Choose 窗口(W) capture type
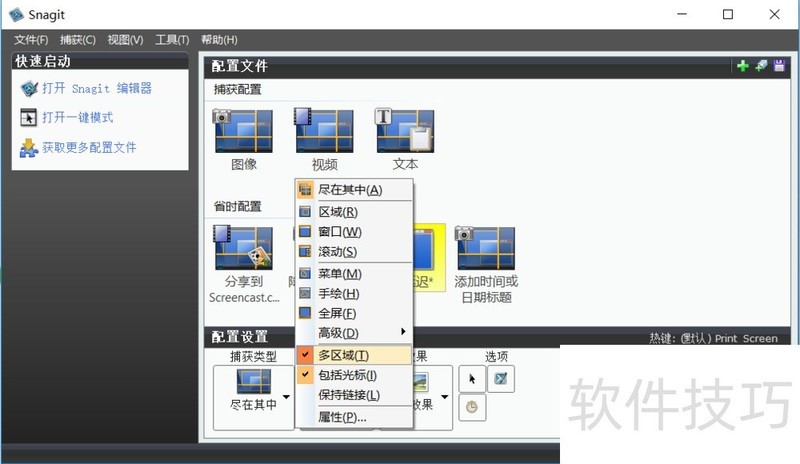Screen dimensions: 800x464 pyautogui.click(x=354, y=232)
